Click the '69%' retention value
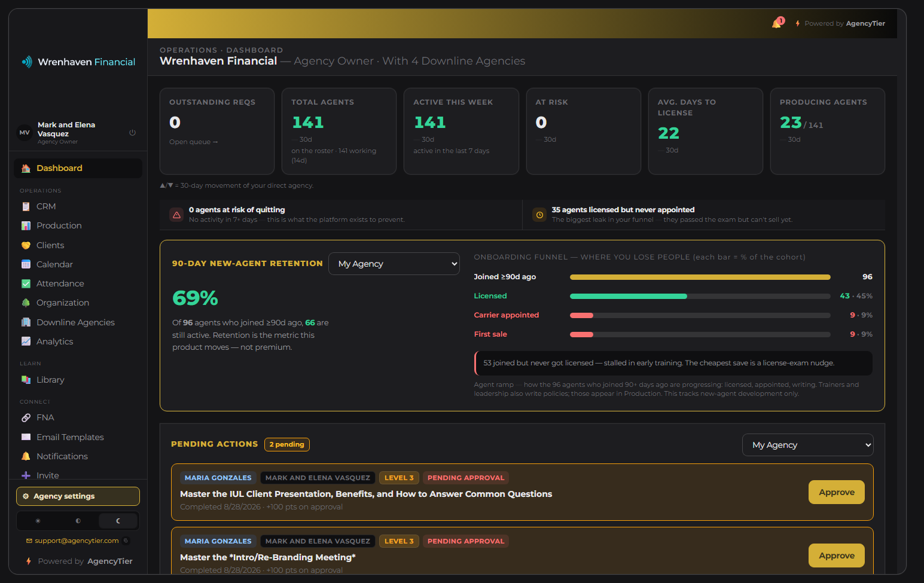 [195, 298]
